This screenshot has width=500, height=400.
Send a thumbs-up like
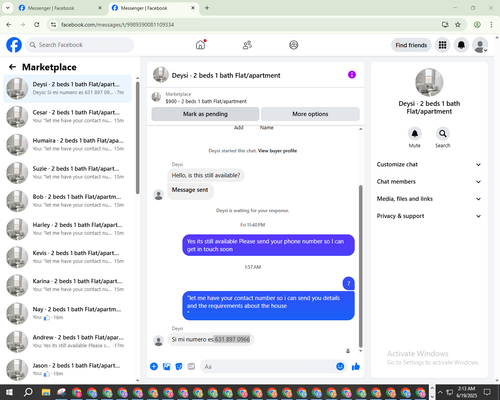coord(356,367)
